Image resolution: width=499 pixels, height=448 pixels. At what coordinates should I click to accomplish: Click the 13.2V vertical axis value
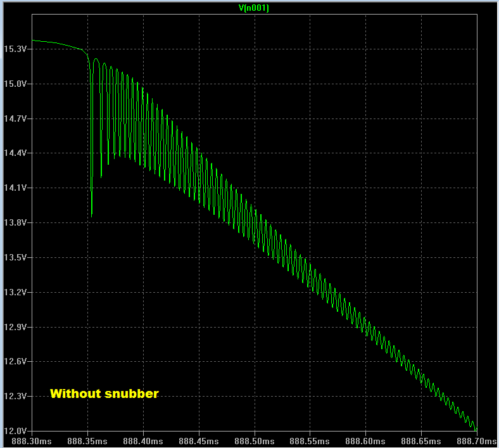(x=14, y=292)
